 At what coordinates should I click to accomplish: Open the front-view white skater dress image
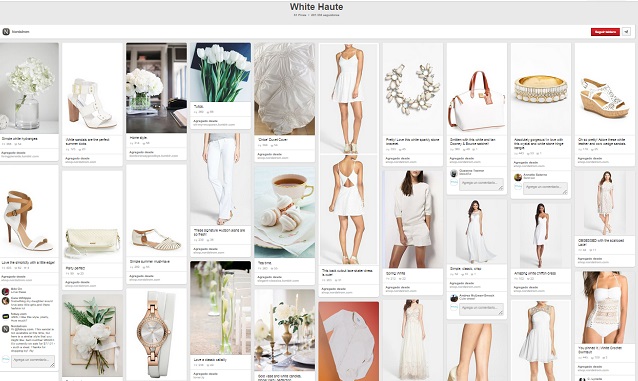click(349, 99)
